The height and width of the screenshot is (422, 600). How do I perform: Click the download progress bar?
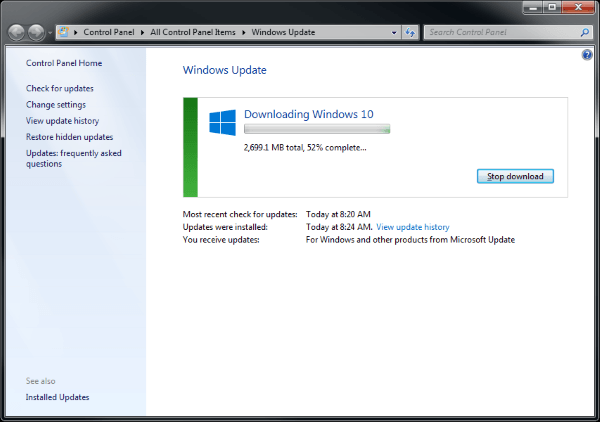click(317, 129)
